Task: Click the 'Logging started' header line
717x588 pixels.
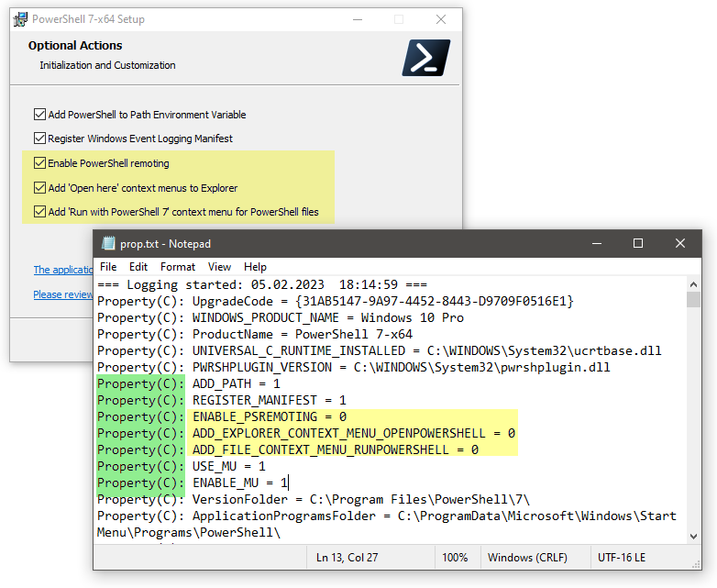Action: click(262, 284)
